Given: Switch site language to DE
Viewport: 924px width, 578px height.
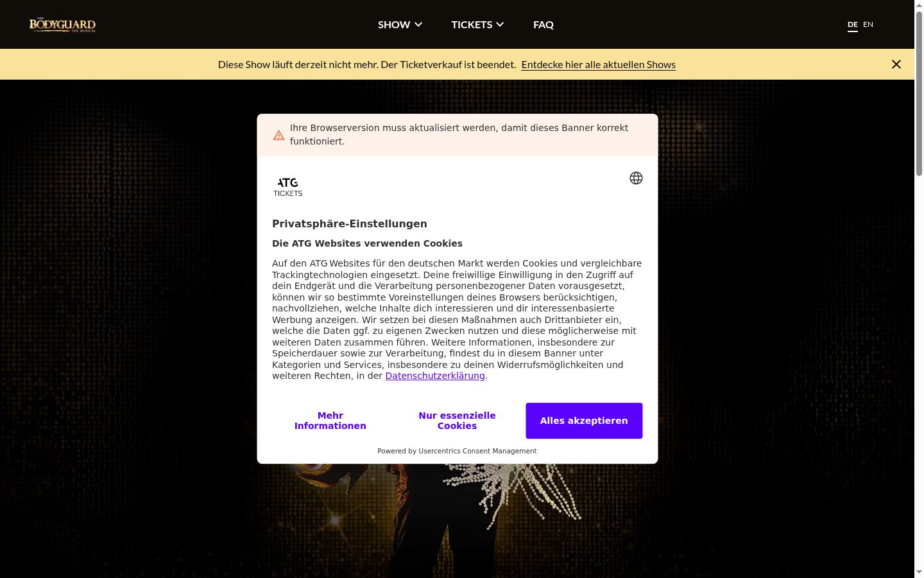Looking at the screenshot, I should [x=853, y=24].
